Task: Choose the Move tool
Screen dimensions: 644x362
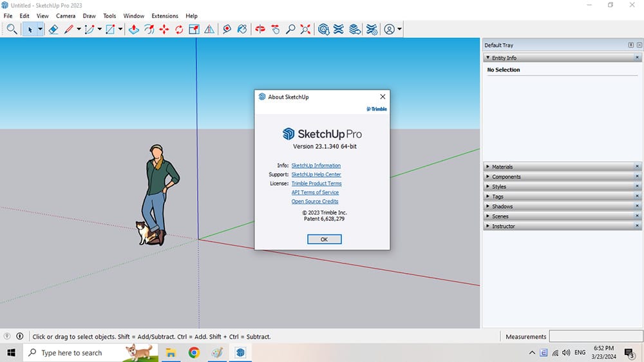Action: (164, 29)
